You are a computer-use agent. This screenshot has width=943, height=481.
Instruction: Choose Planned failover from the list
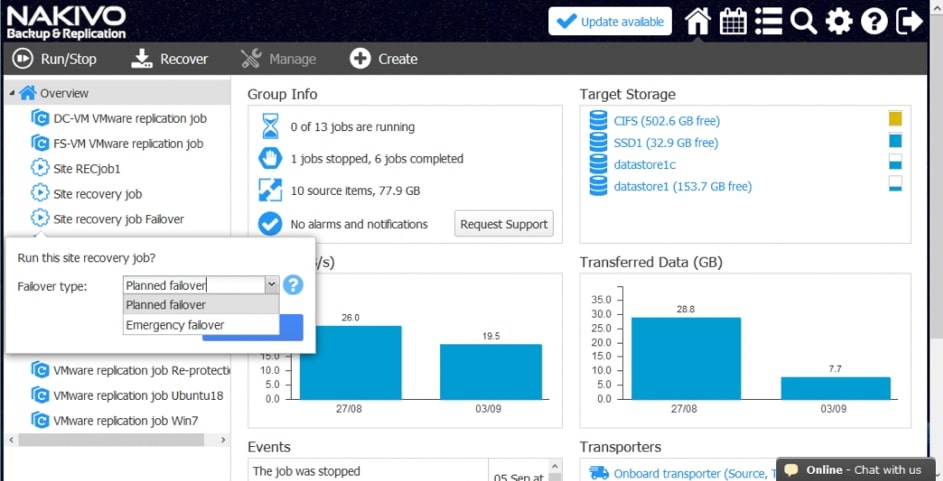coord(166,305)
